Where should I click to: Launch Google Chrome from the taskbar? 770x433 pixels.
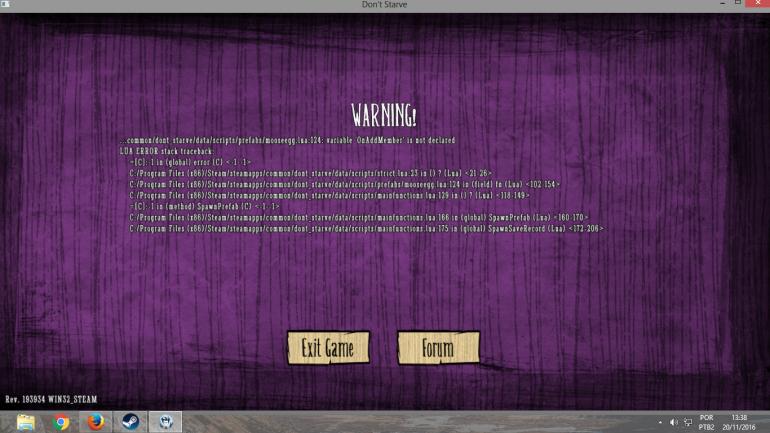coord(61,422)
